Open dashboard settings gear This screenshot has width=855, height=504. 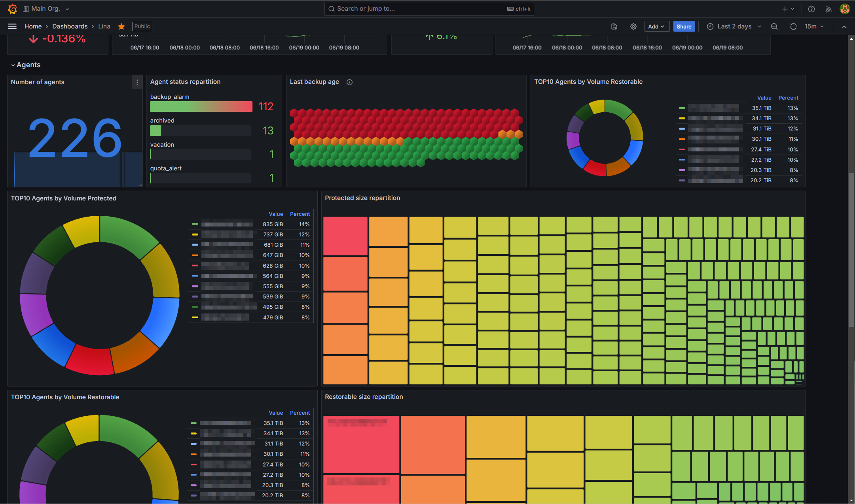click(x=633, y=26)
